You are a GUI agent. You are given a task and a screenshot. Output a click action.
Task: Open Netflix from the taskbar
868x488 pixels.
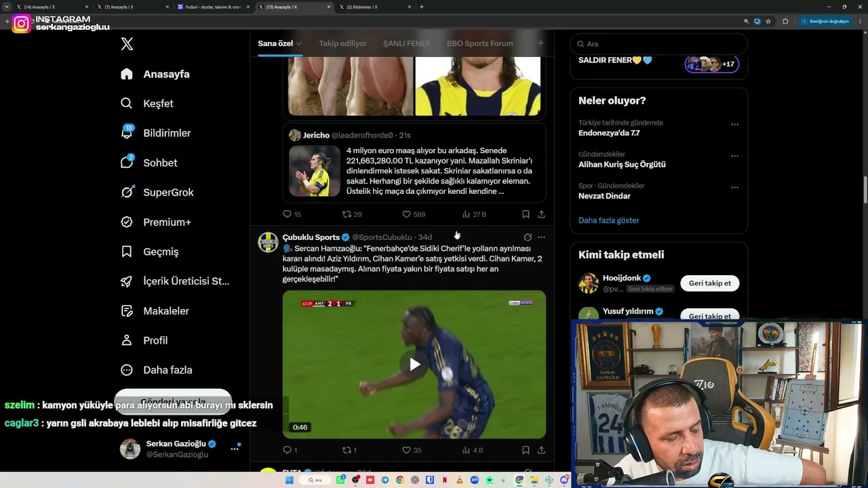point(445,480)
